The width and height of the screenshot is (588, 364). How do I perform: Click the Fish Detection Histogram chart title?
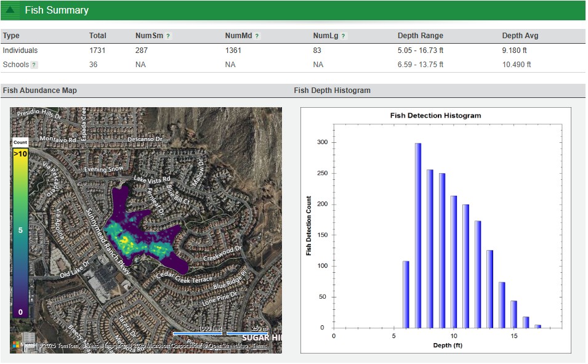point(435,116)
